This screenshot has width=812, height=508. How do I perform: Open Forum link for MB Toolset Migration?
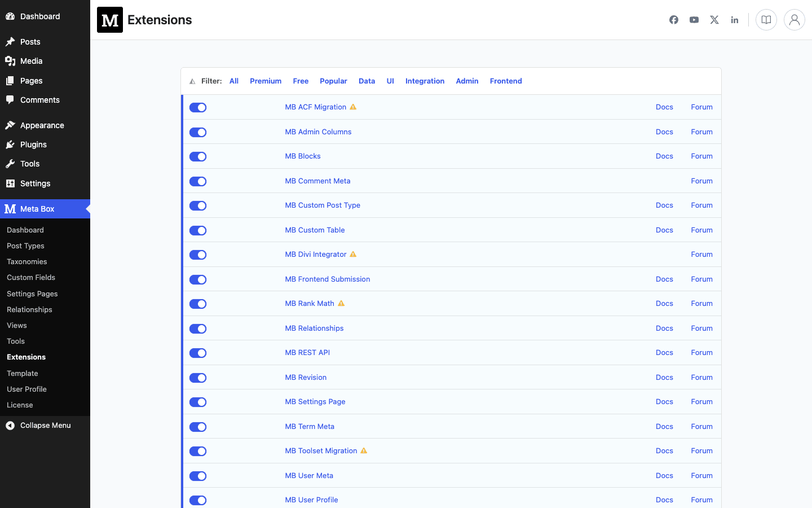pyautogui.click(x=701, y=450)
